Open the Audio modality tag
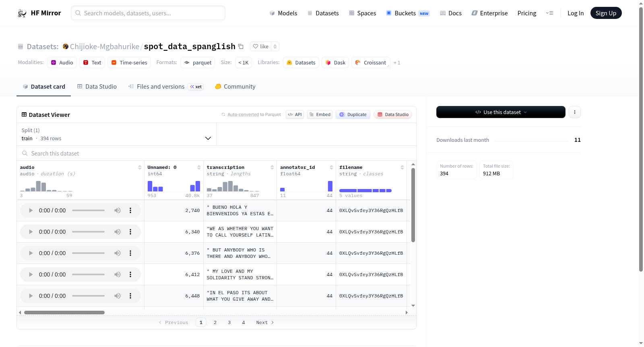This screenshot has width=644, height=347. (62, 62)
